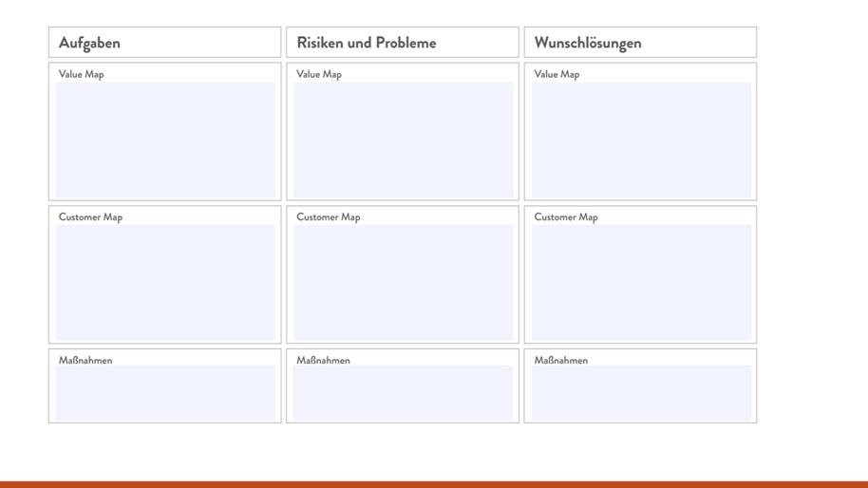Screen dimensions: 868x488
Task: Select Value Map field under Wunschlösungen
Action: click(641, 141)
